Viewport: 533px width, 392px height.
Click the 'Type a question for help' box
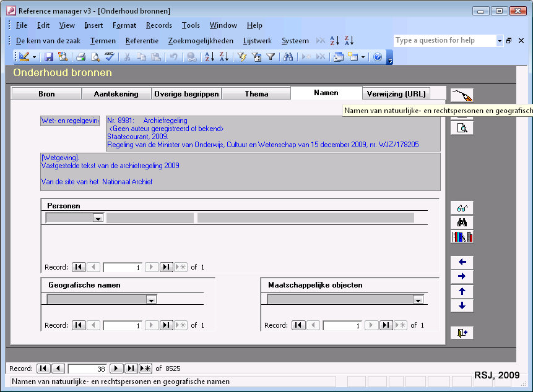coord(444,41)
